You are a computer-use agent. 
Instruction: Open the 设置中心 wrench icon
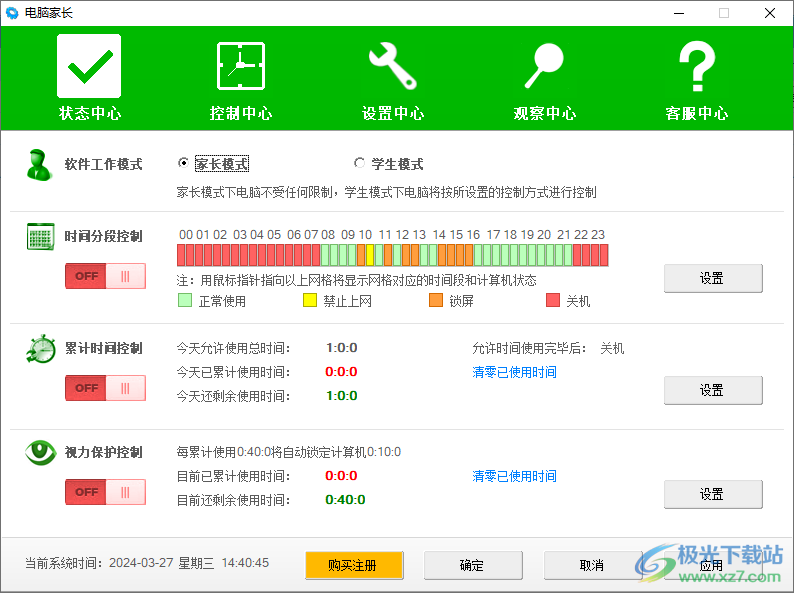392,66
